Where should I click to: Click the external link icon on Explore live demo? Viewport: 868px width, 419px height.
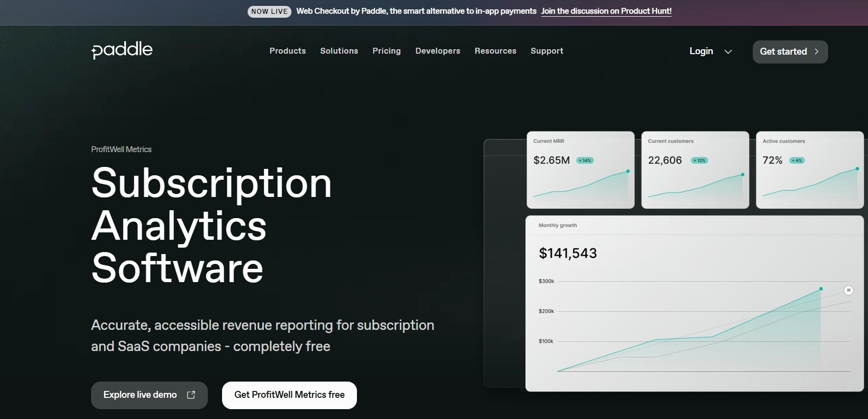(191, 395)
